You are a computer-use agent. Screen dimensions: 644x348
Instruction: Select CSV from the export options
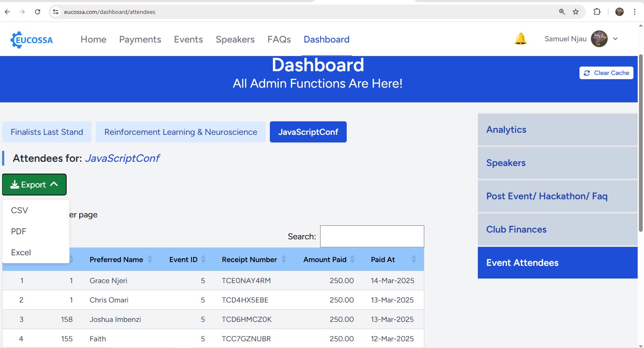click(20, 210)
